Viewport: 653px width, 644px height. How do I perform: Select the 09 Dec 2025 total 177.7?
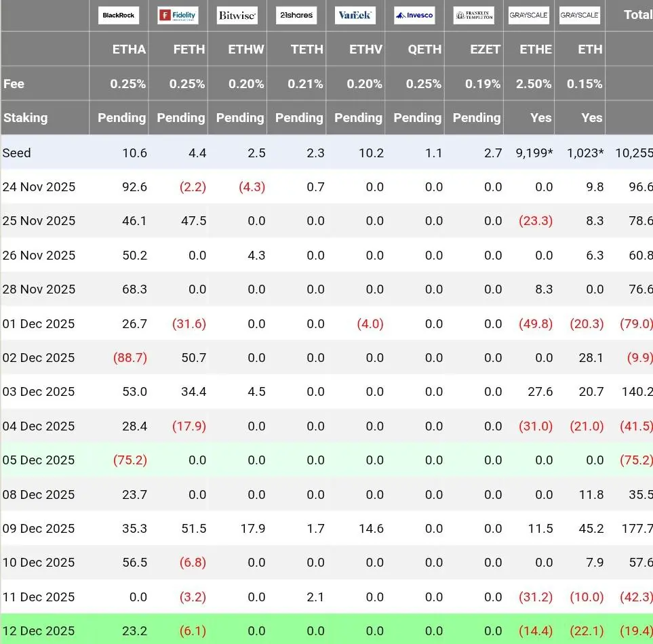coord(637,529)
